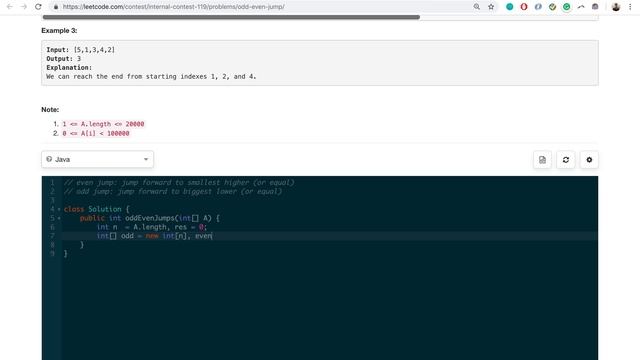Open editor settings gear icon
This screenshot has width=640, height=360.
coord(589,160)
